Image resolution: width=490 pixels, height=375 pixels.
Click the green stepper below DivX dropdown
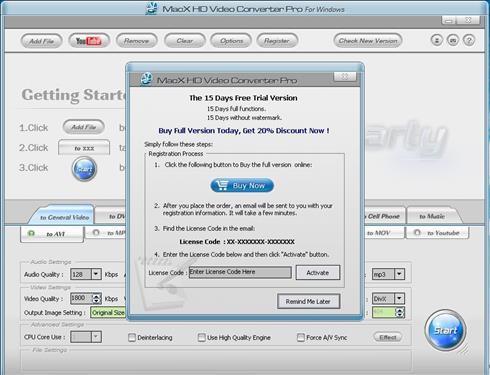pyautogui.click(x=400, y=313)
